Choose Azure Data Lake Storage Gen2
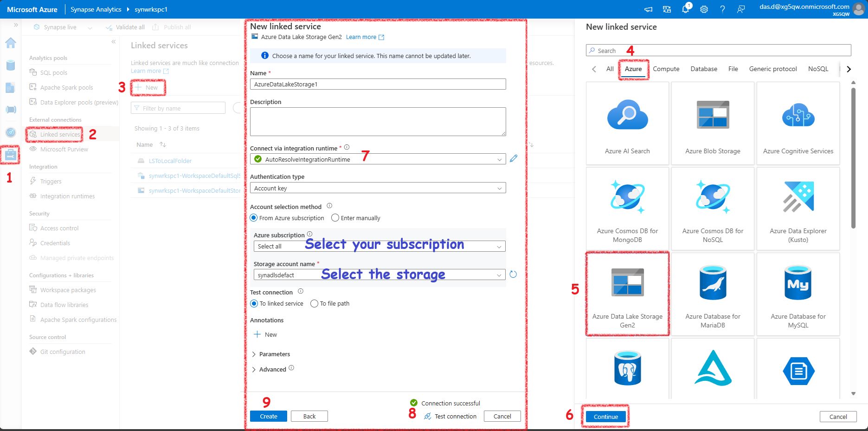The image size is (868, 431). (627, 294)
